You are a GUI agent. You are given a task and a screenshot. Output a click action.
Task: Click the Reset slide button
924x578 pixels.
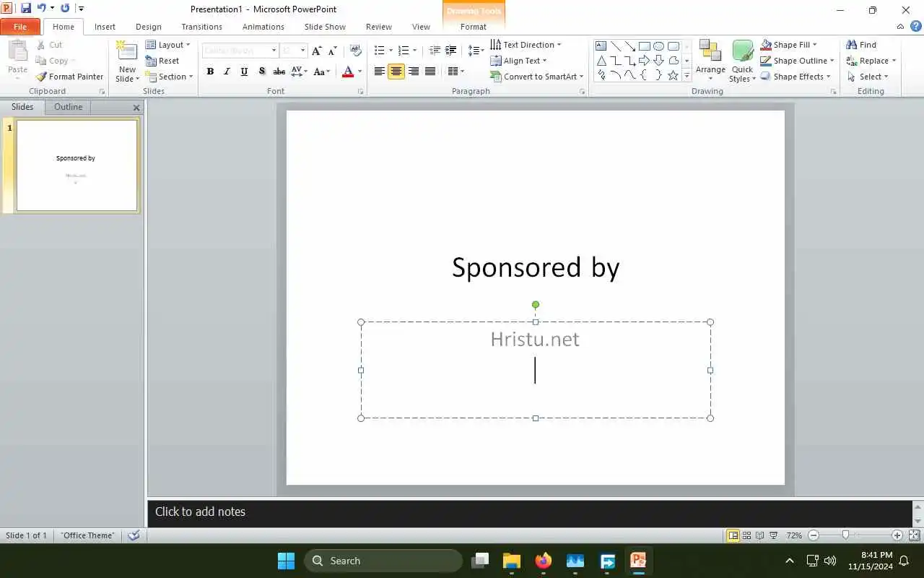pos(162,61)
